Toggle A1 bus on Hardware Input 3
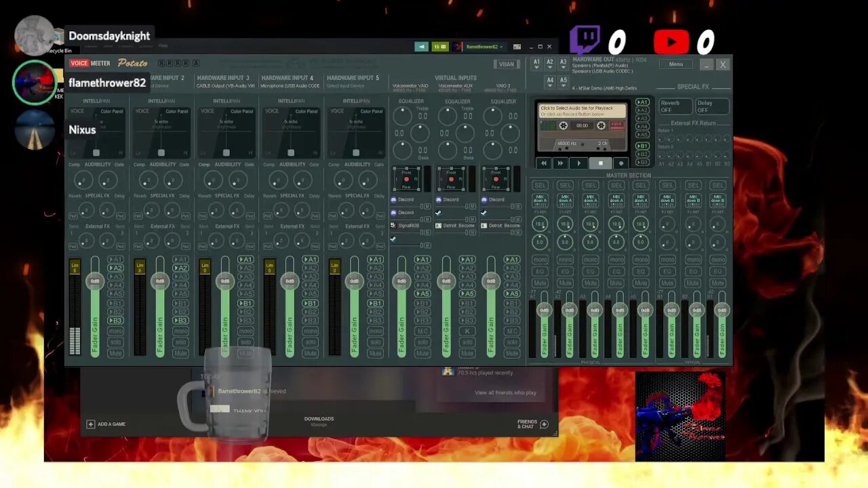 click(x=246, y=260)
